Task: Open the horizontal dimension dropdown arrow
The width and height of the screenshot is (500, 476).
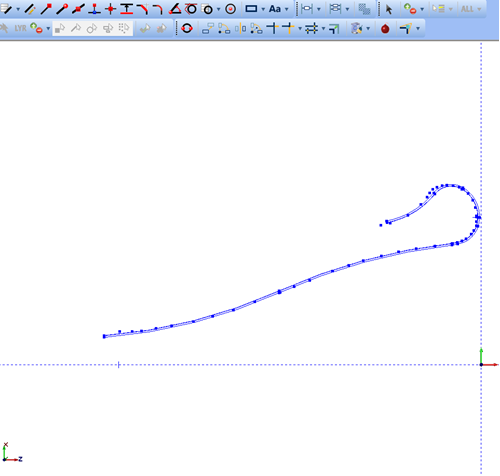Action: [x=319, y=9]
